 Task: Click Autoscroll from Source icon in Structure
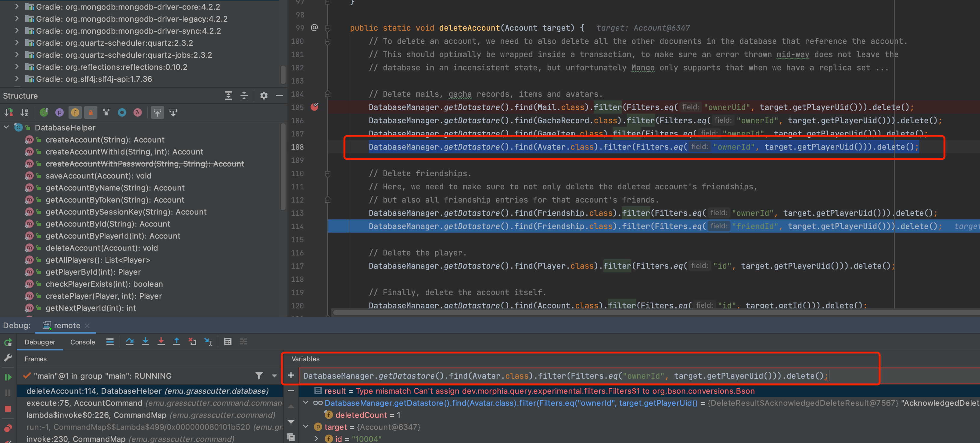tap(173, 112)
